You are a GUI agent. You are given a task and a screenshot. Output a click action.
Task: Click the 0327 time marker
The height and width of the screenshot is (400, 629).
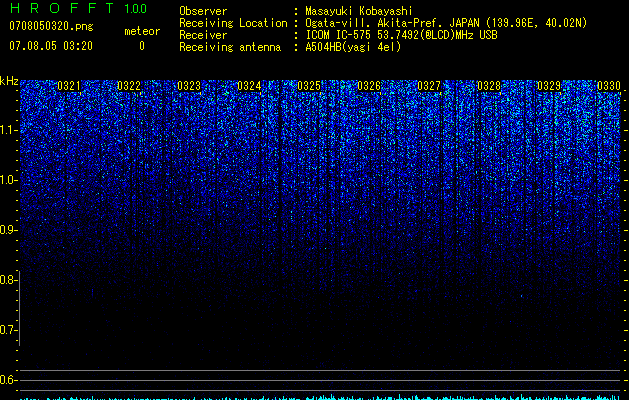click(x=429, y=86)
